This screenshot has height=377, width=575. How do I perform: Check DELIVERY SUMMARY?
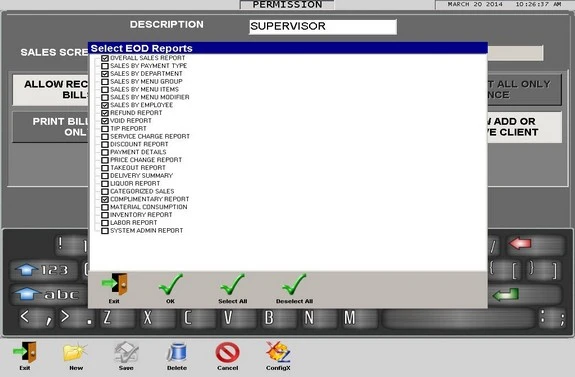coord(105,176)
